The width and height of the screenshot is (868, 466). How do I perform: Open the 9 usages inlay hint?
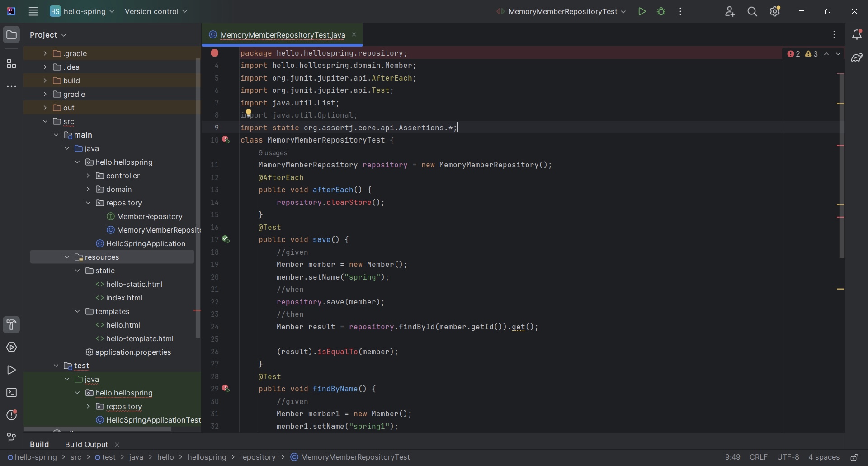(x=273, y=153)
